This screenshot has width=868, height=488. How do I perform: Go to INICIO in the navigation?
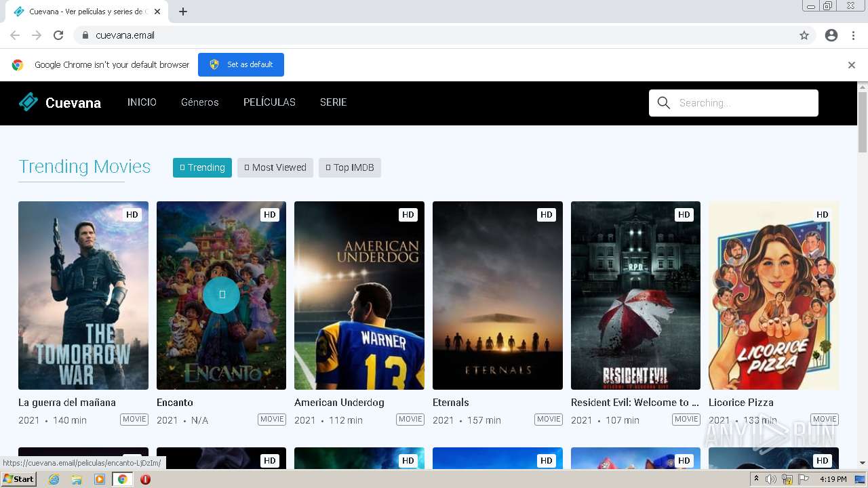(142, 102)
